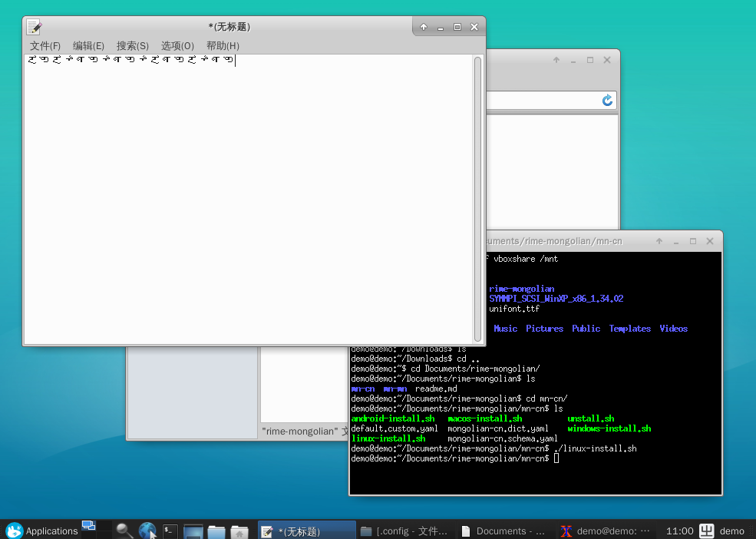Click unifont.ttf in the terminal output
The height and width of the screenshot is (539, 756).
[514, 309]
